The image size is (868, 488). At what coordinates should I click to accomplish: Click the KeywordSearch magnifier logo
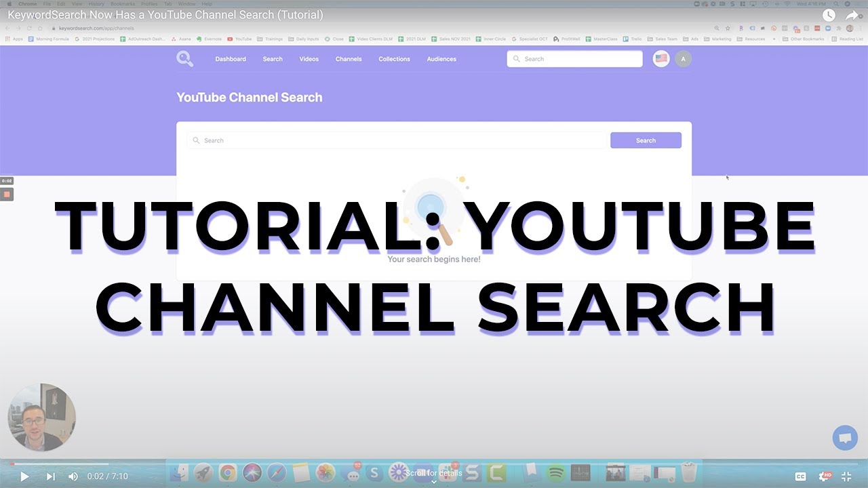184,59
